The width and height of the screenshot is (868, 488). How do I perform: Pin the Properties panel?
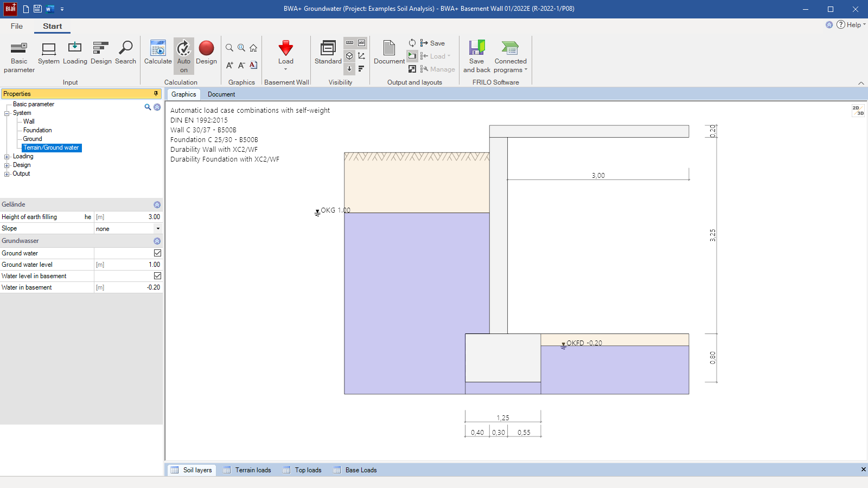point(156,94)
